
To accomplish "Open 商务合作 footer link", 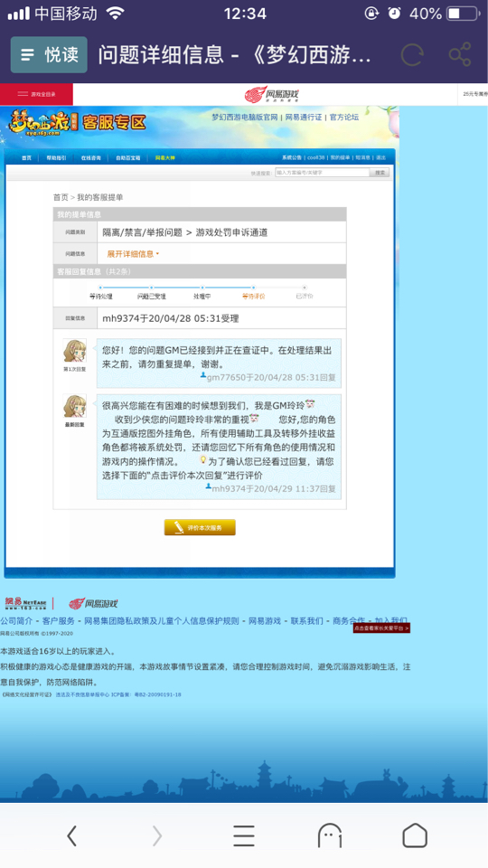I will click(x=349, y=620).
